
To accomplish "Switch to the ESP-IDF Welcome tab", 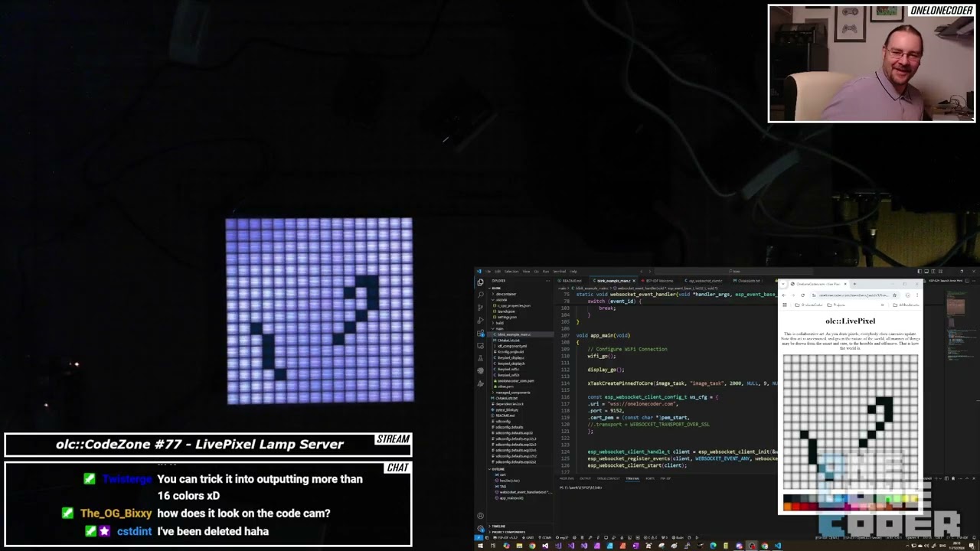I will click(x=658, y=281).
